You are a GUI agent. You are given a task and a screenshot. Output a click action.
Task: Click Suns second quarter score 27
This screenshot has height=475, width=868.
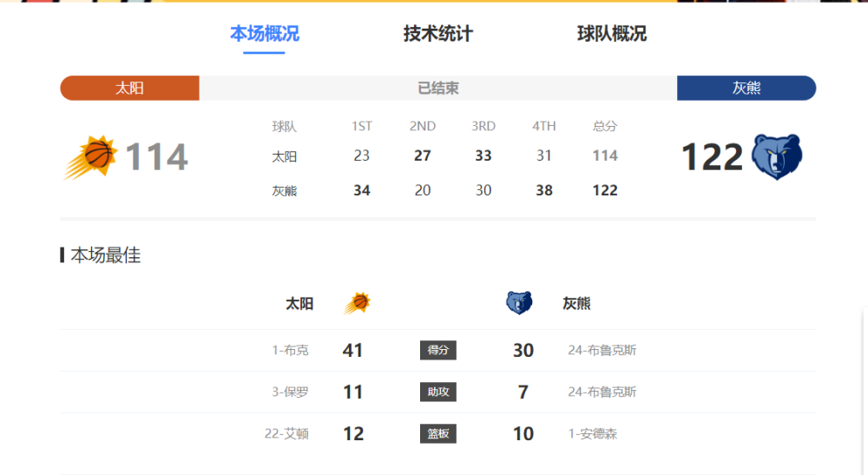[423, 155]
